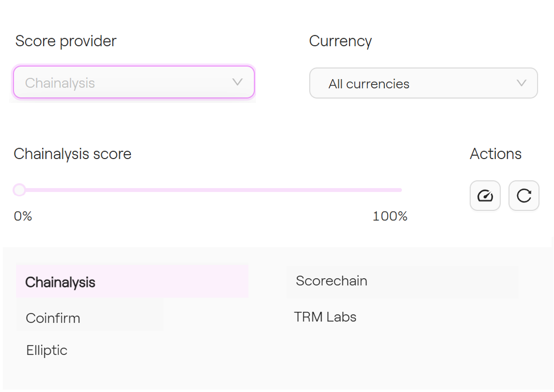Click the Score provider heading label
The image size is (554, 392).
coord(66,41)
